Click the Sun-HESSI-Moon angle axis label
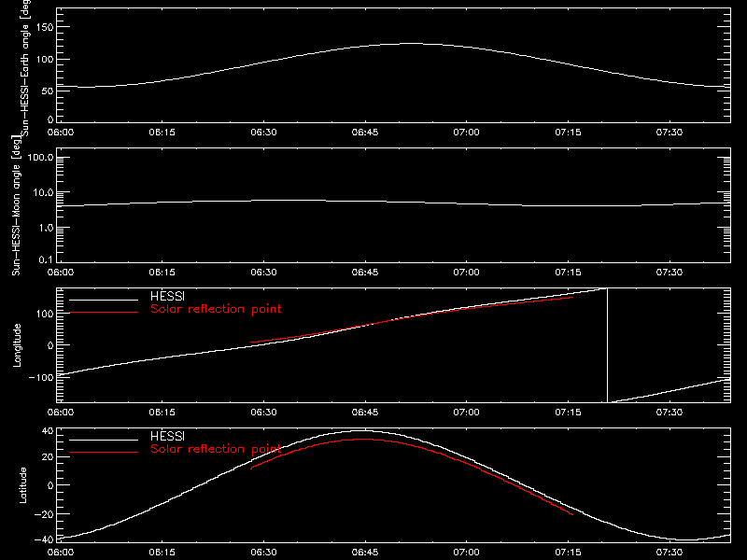 click(x=16, y=205)
